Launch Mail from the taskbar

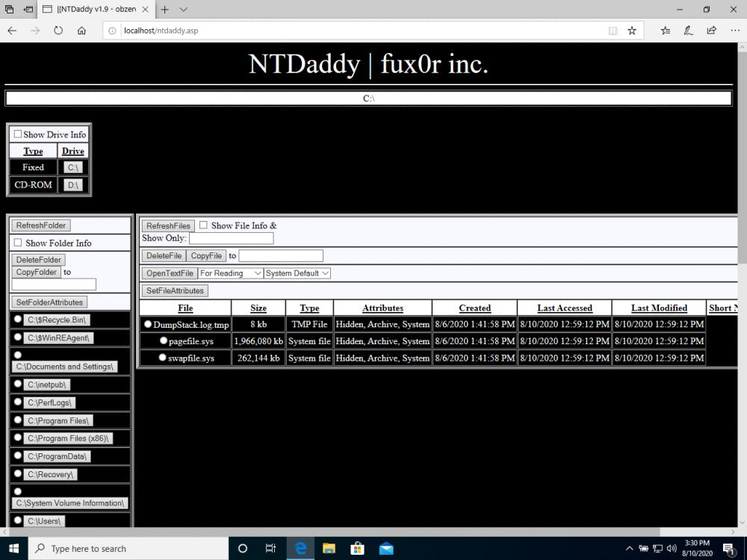click(x=386, y=548)
